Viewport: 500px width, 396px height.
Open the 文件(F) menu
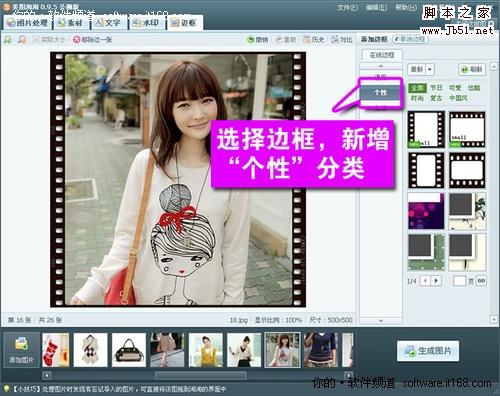(x=347, y=7)
